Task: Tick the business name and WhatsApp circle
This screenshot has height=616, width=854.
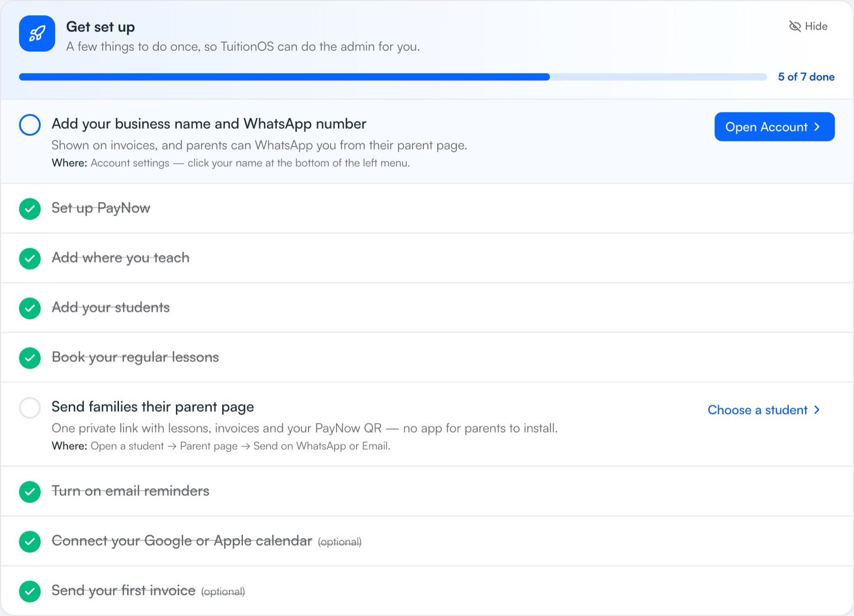Action: click(30, 125)
